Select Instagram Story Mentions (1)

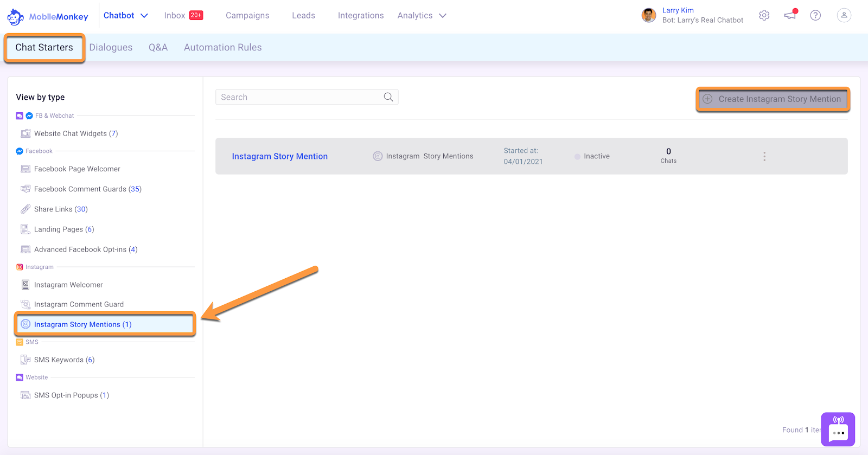pyautogui.click(x=105, y=324)
